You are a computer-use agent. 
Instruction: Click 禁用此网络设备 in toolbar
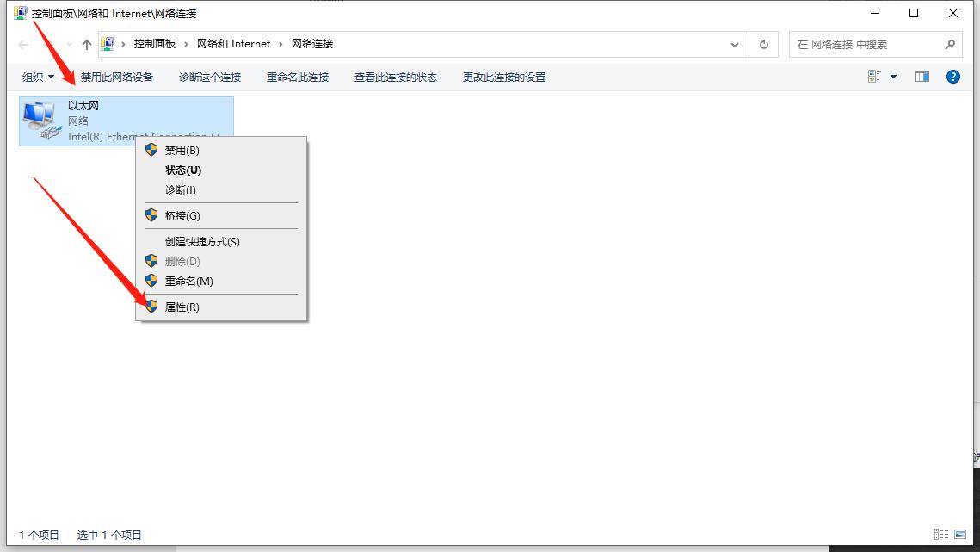(x=117, y=77)
